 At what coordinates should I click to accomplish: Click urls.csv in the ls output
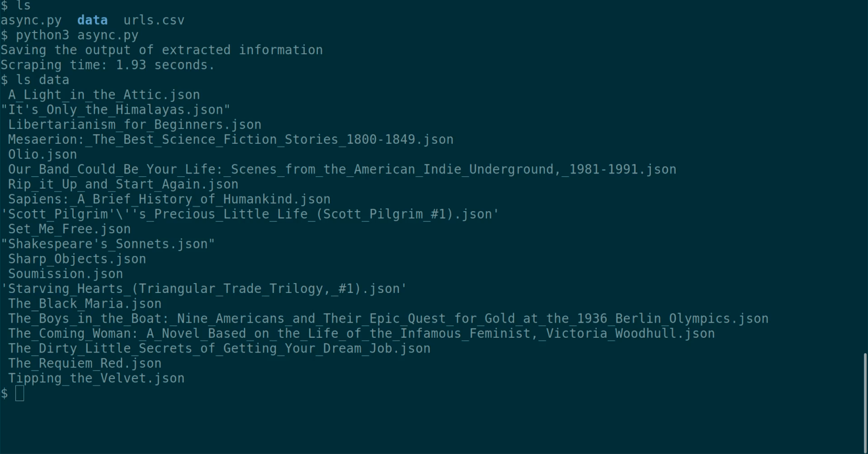(154, 20)
